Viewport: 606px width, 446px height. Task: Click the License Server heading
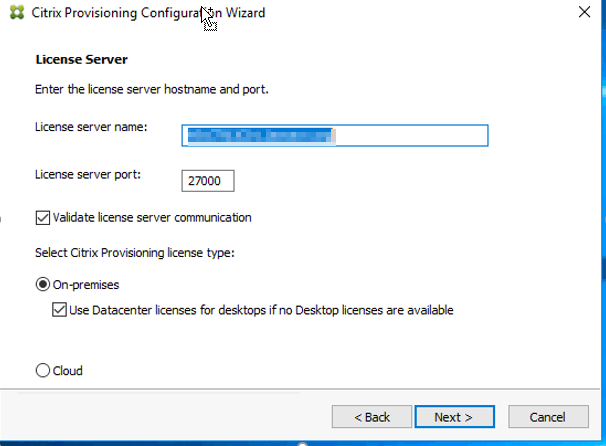pyautogui.click(x=82, y=60)
